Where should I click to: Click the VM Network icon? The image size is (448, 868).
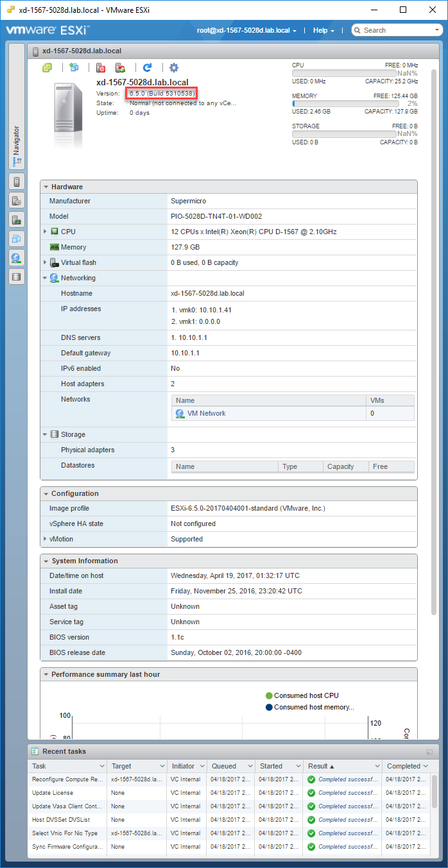click(180, 414)
